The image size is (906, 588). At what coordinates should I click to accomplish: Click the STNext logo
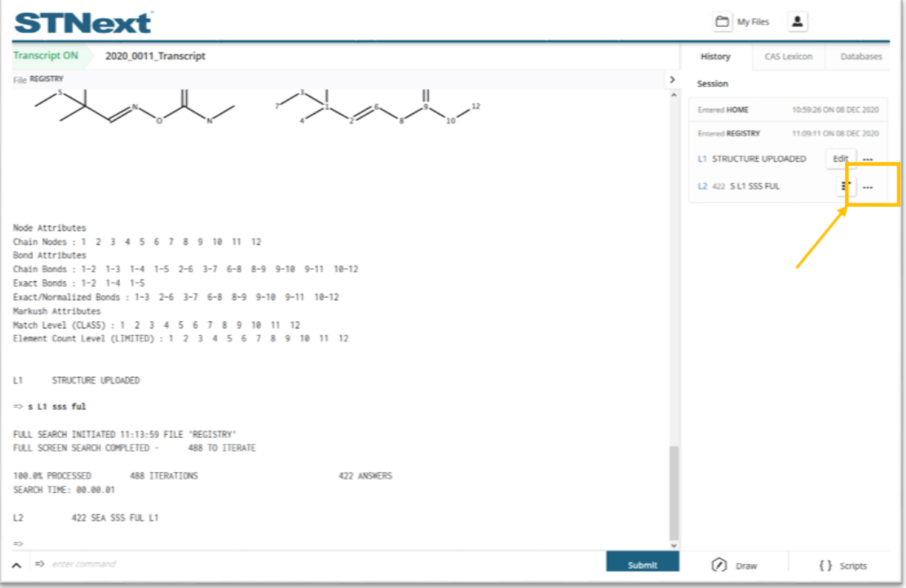point(83,23)
